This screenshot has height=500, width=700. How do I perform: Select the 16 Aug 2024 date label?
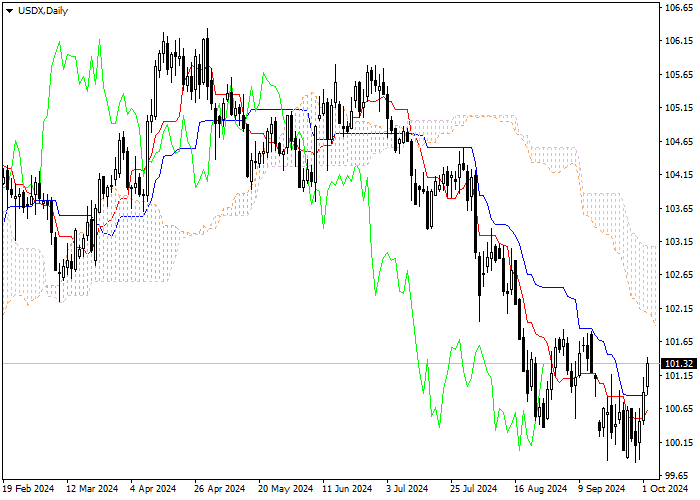point(541,489)
